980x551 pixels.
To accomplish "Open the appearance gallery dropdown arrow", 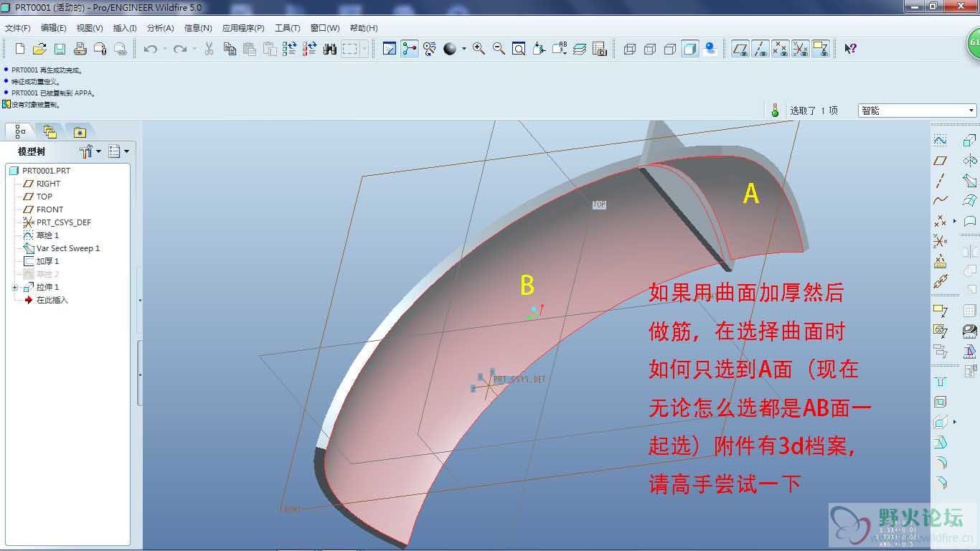I will pyautogui.click(x=463, y=49).
